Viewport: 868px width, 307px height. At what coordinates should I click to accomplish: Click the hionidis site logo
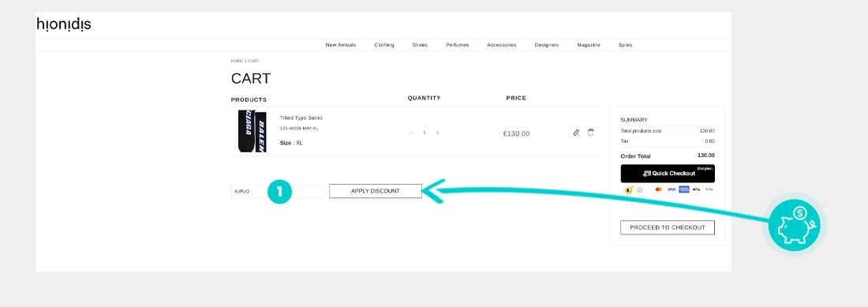tap(64, 24)
